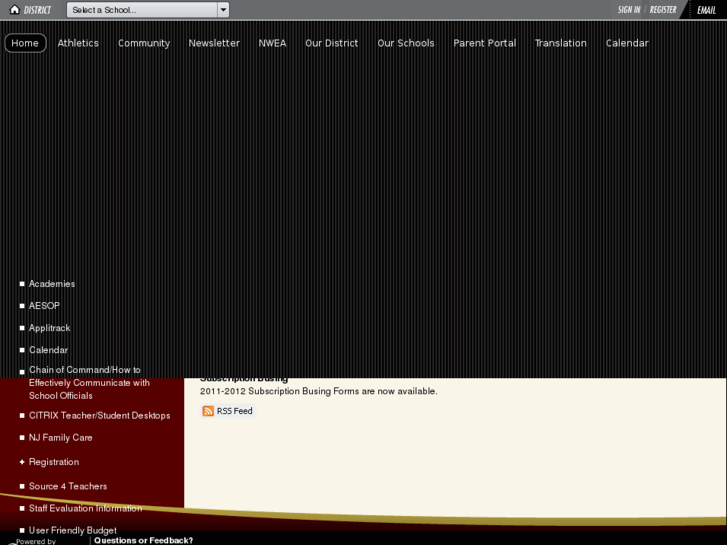Open Staff Evaluation Information link
Viewport: 727px width, 545px height.
click(85, 508)
